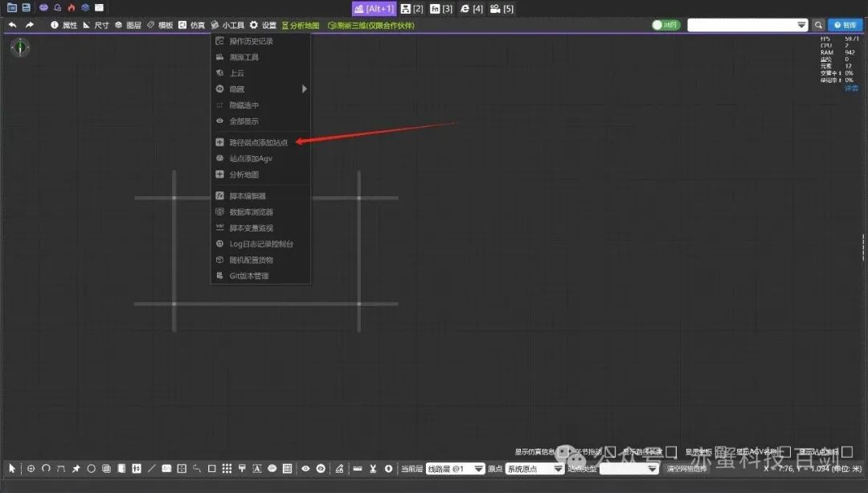
Task: Open the 原点 origin dropdown
Action: [x=534, y=469]
